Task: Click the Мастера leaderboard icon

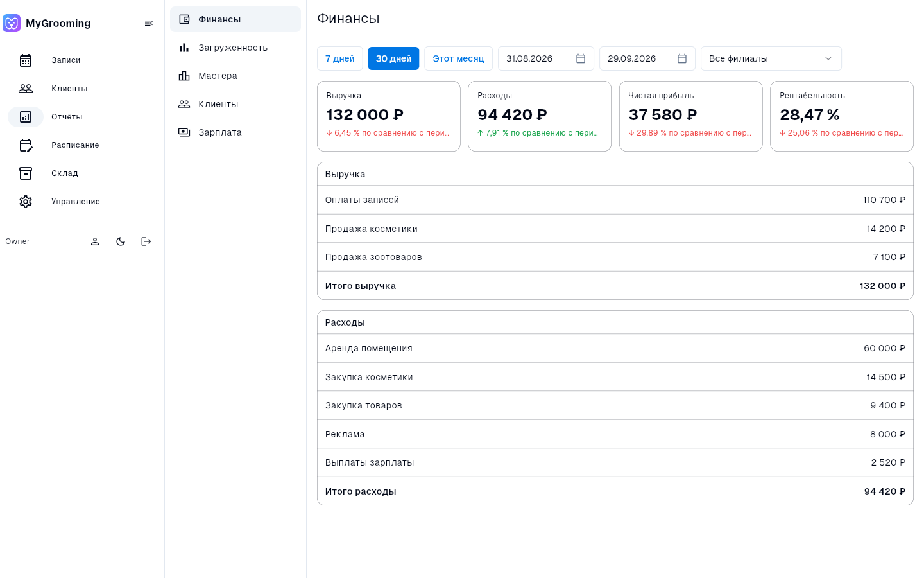Action: [184, 76]
